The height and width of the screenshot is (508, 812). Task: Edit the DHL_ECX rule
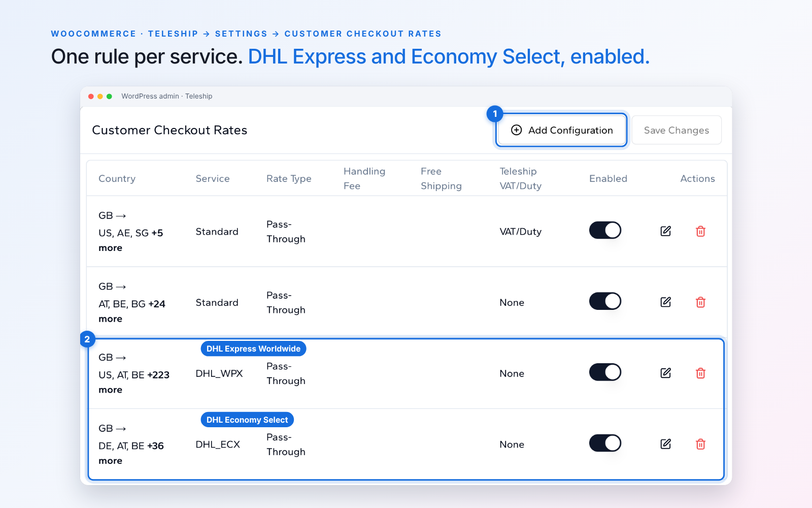(x=666, y=444)
